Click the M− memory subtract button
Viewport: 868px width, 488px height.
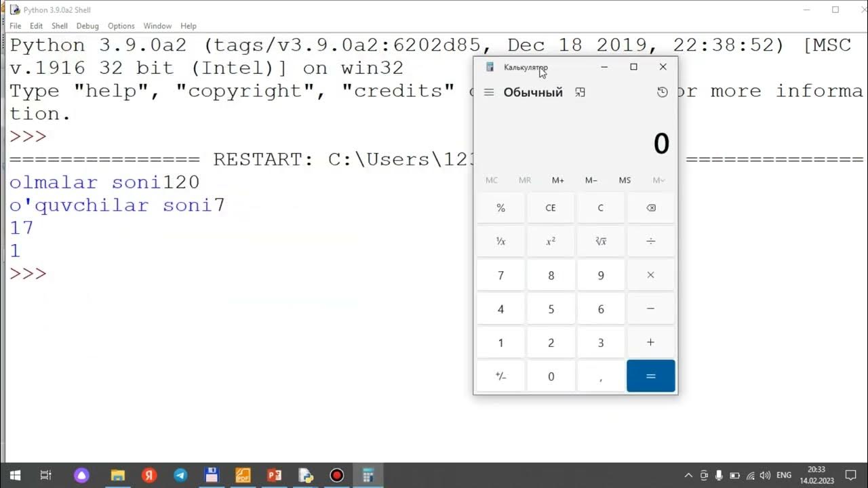point(591,180)
